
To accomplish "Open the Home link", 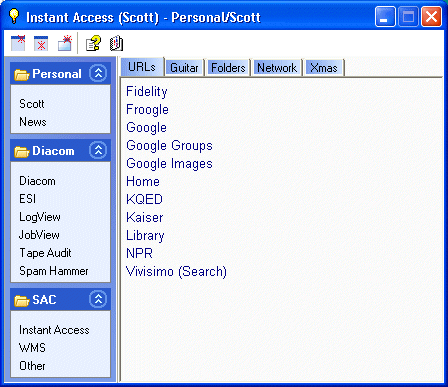I will click(143, 182).
